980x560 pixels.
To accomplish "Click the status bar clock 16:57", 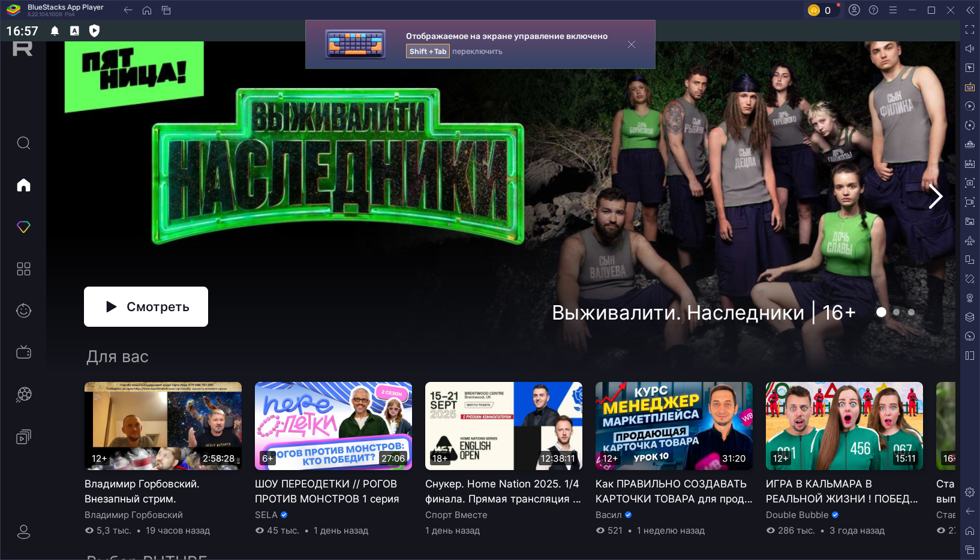I will click(22, 31).
